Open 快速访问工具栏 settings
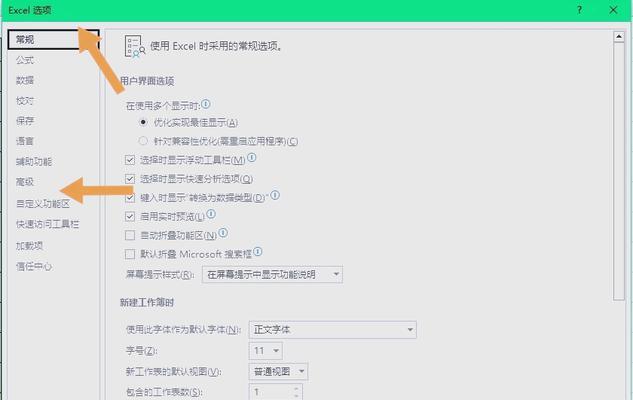633x400 pixels. tap(48, 224)
